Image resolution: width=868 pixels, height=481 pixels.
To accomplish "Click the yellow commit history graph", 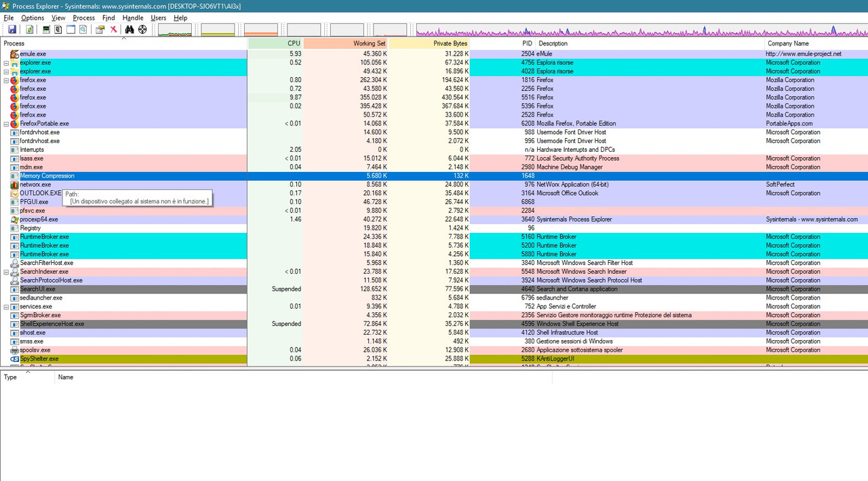I will coord(218,30).
